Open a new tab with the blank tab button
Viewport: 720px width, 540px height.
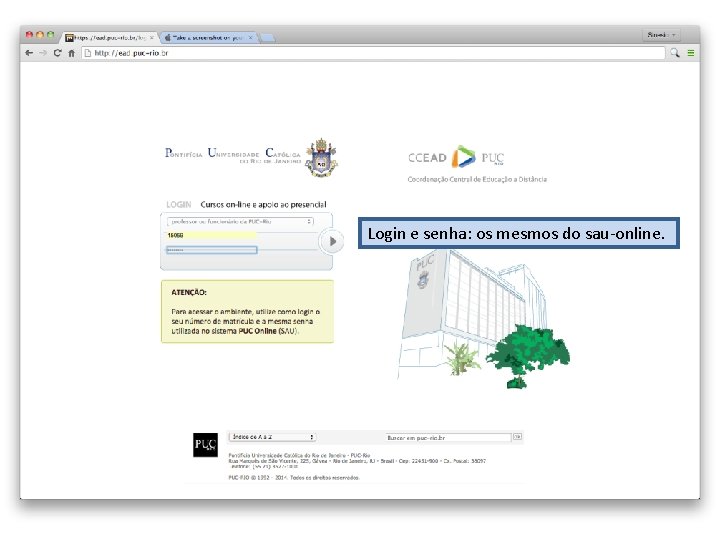[x=268, y=38]
